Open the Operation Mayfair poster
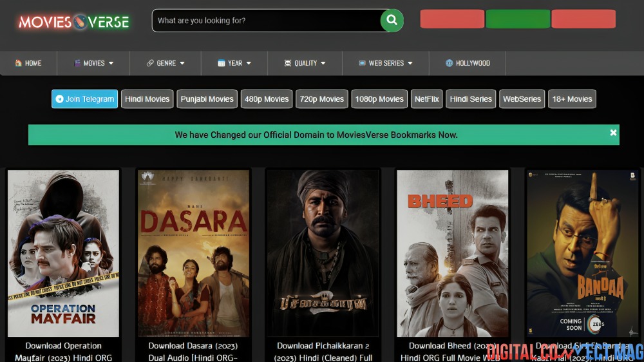The width and height of the screenshot is (644, 362). pos(63,253)
